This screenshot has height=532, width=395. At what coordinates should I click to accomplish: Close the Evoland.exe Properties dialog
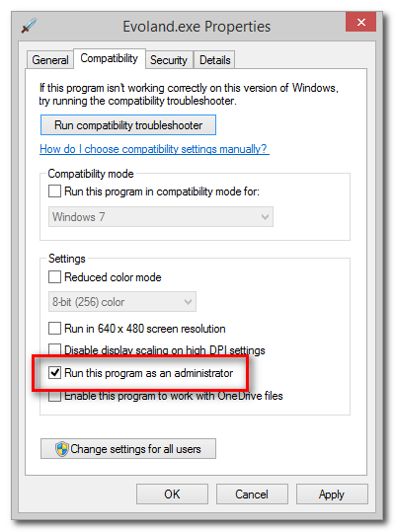coord(360,23)
